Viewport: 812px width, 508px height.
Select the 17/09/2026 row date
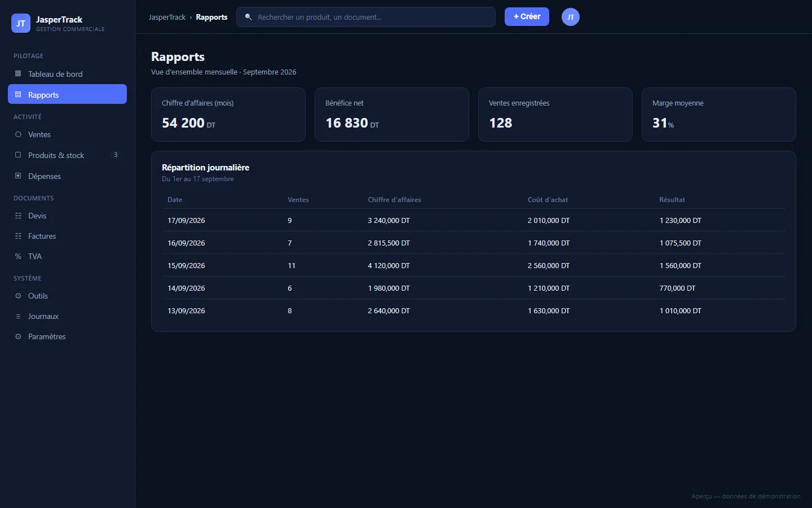click(186, 221)
